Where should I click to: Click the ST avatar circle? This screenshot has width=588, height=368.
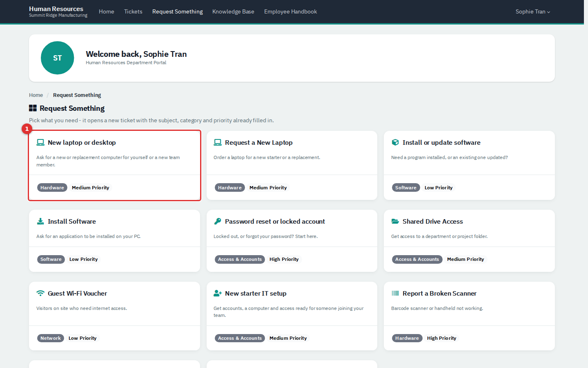click(58, 58)
